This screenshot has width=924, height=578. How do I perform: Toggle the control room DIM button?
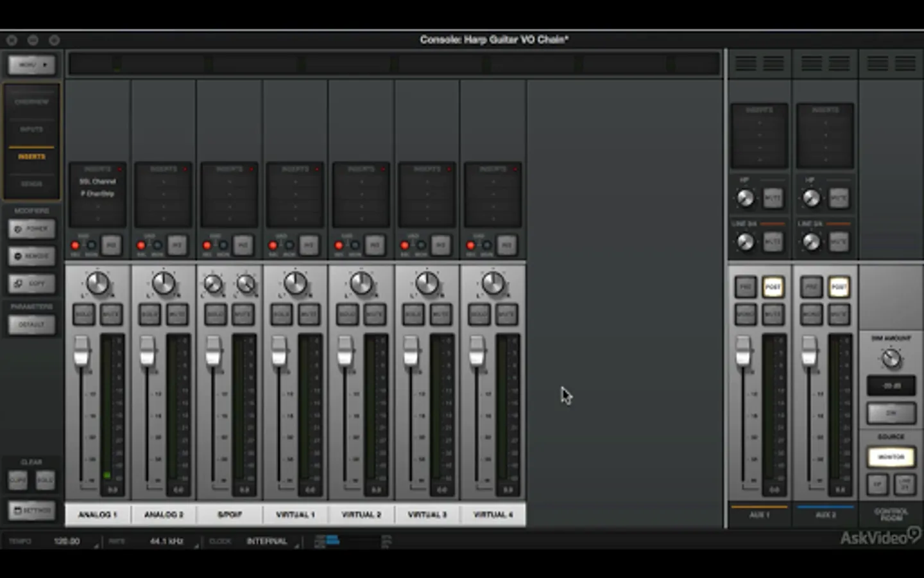pos(891,413)
